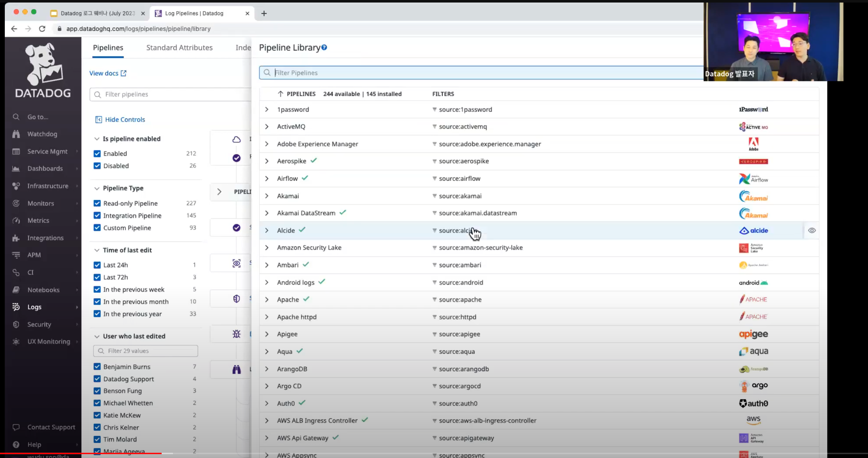Expand the Airflow pipeline row
This screenshot has height=458, width=868.
pos(267,179)
